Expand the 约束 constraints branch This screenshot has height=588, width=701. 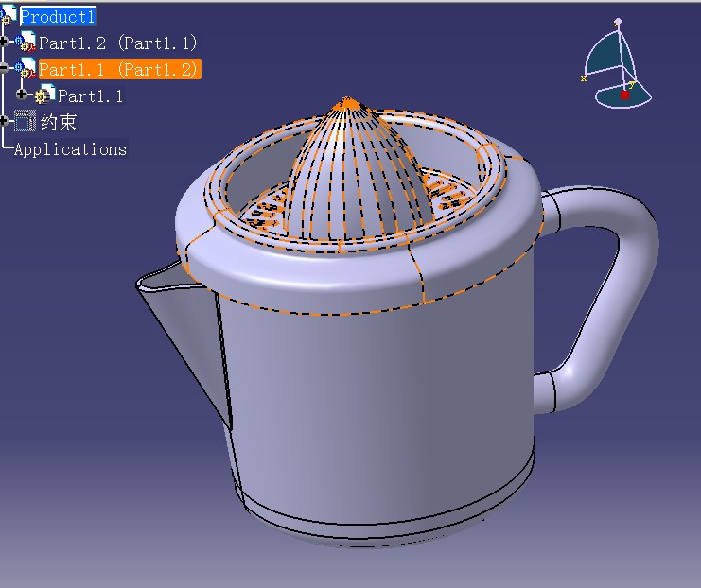(x=3, y=121)
